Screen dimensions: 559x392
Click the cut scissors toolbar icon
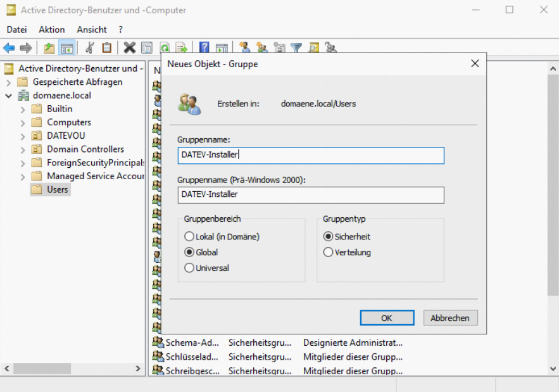pos(90,47)
